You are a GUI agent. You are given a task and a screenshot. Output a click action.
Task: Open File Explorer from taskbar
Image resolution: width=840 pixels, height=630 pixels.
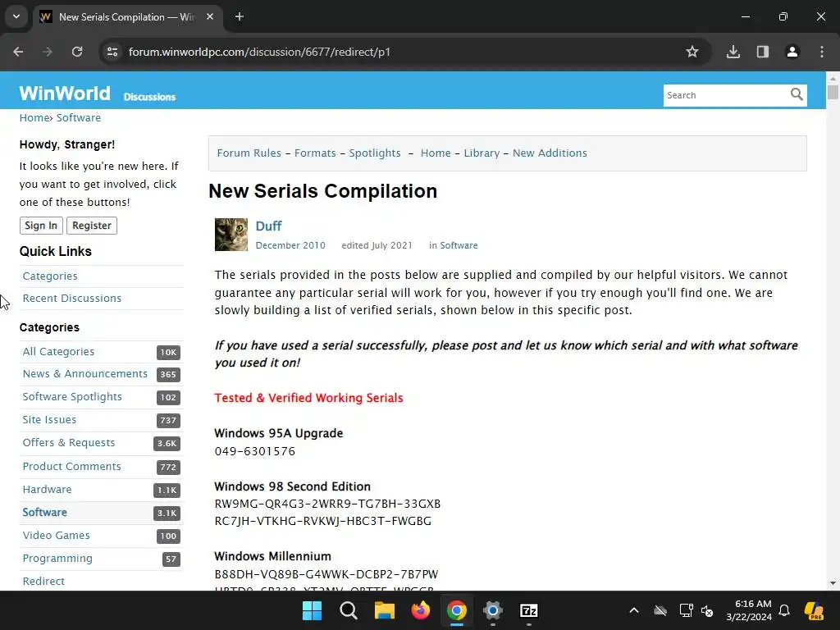(x=384, y=610)
